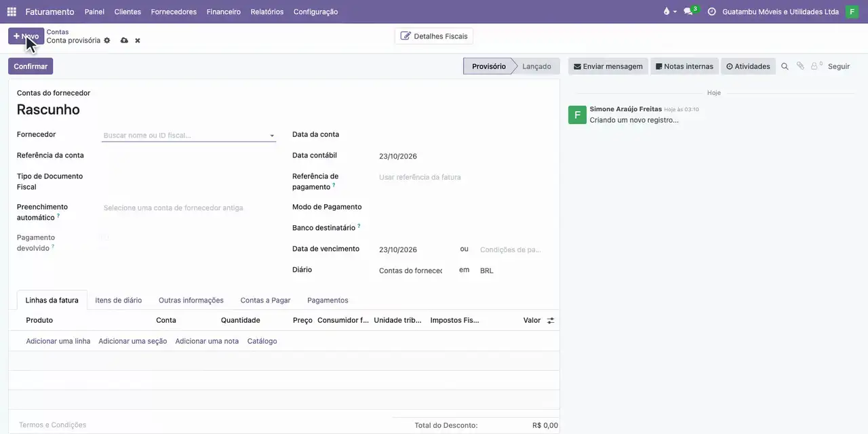Open company switcher Guatambu Móveis e Utilidades Ltda
868x434 pixels.
tap(781, 12)
